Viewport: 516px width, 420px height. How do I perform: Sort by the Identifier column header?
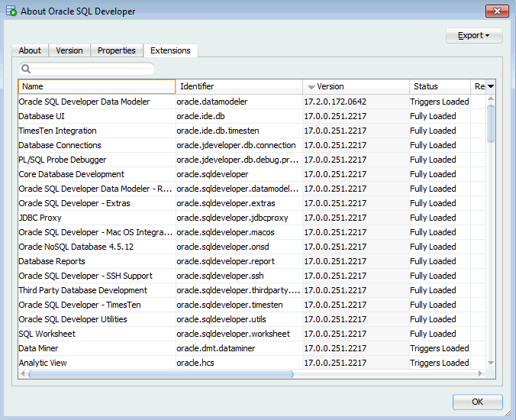click(239, 86)
